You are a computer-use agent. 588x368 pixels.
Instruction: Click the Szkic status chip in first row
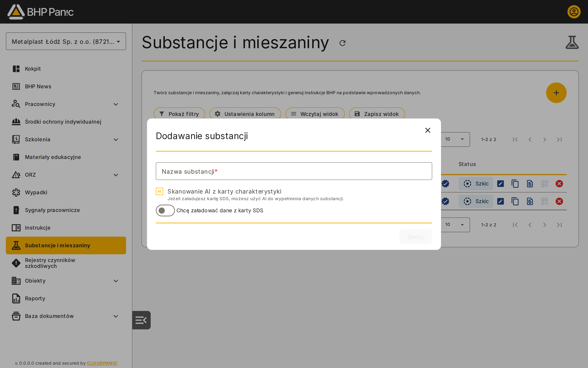click(476, 183)
